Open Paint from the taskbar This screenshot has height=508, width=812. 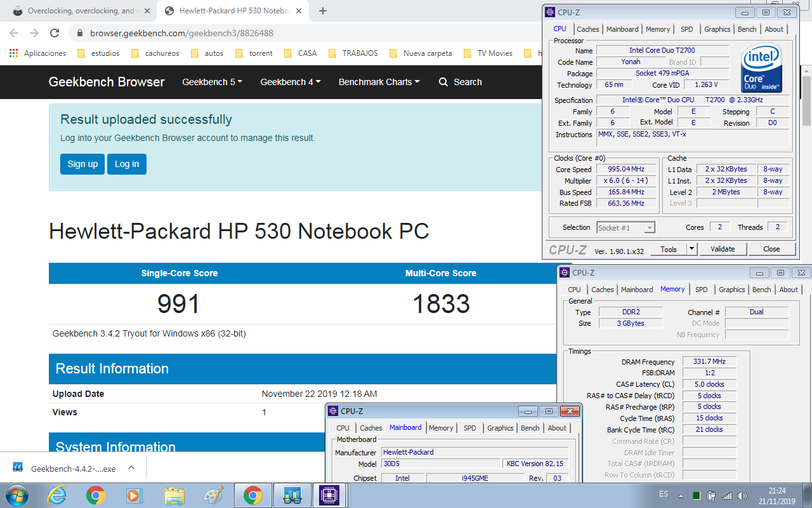pyautogui.click(x=213, y=495)
